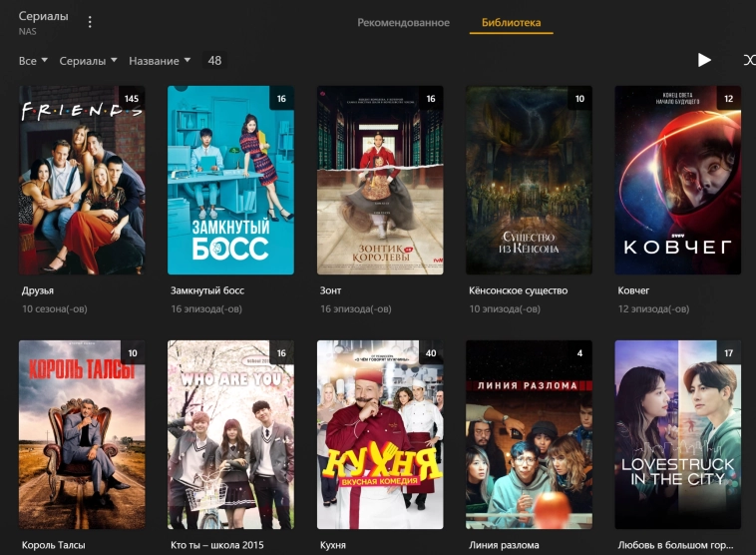Select the Библиотека tab
756x555 pixels.
511,22
